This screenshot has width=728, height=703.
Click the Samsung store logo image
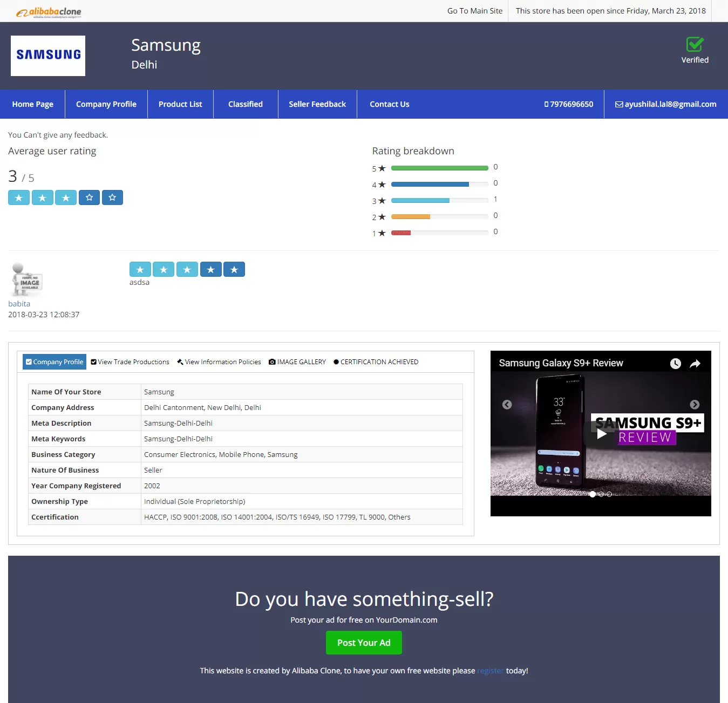point(48,56)
